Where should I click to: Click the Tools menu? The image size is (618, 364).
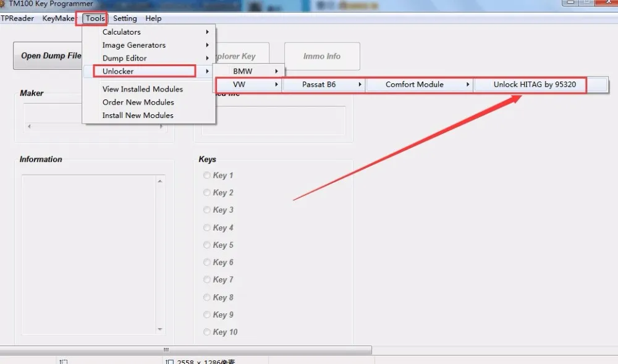[x=95, y=19]
